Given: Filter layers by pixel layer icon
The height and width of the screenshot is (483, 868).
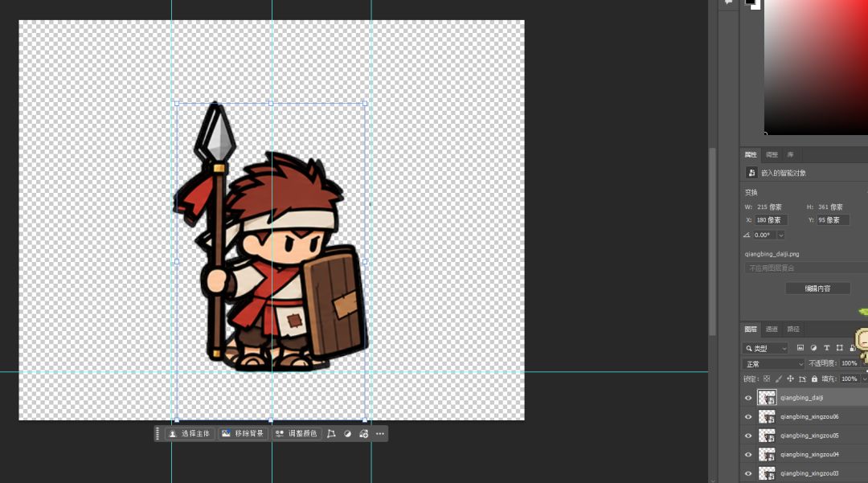Looking at the screenshot, I should 800,348.
